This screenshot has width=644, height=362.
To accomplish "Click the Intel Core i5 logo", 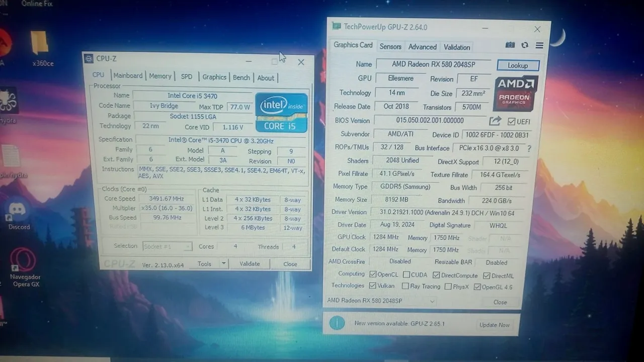I will 281,113.
